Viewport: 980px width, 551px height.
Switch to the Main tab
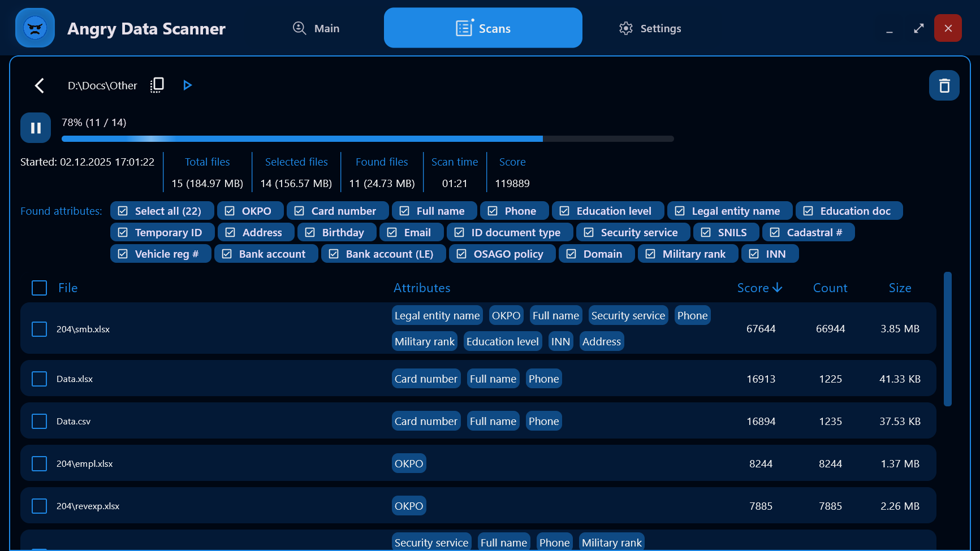[x=316, y=28]
